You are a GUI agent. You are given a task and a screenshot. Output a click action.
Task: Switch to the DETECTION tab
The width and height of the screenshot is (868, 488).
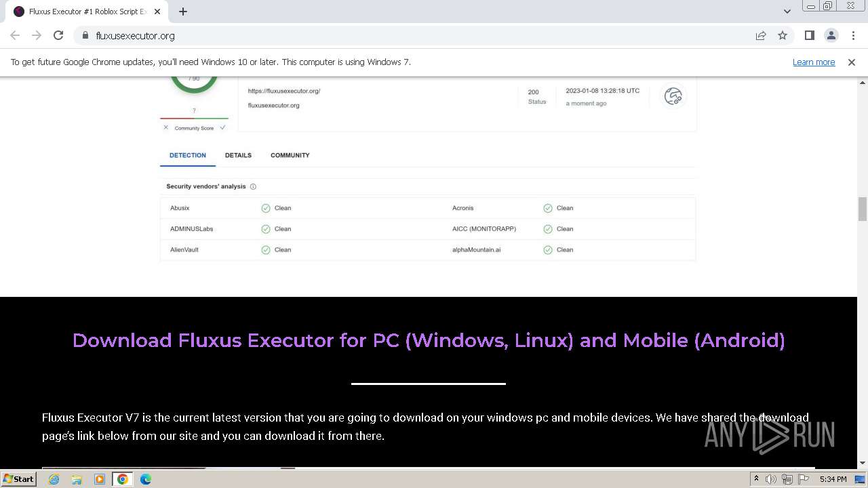click(x=188, y=155)
